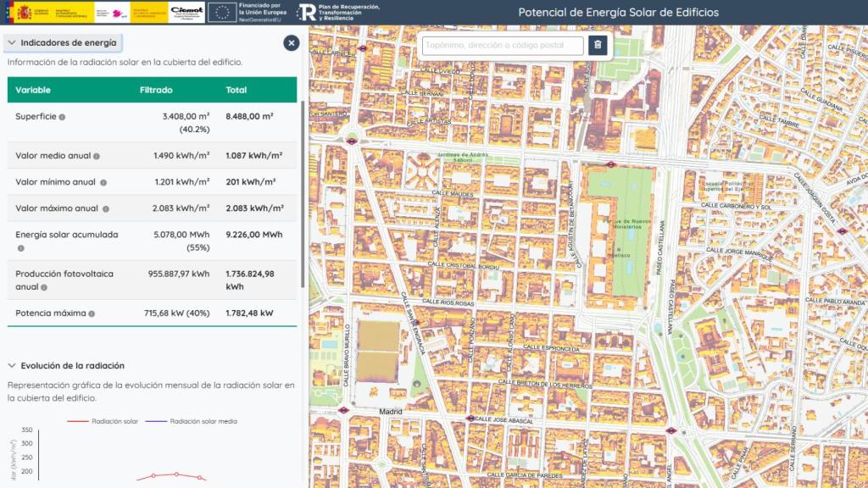Click info icon next to Valor máximo anual
Image resolution: width=868 pixels, height=488 pixels.
105,209
